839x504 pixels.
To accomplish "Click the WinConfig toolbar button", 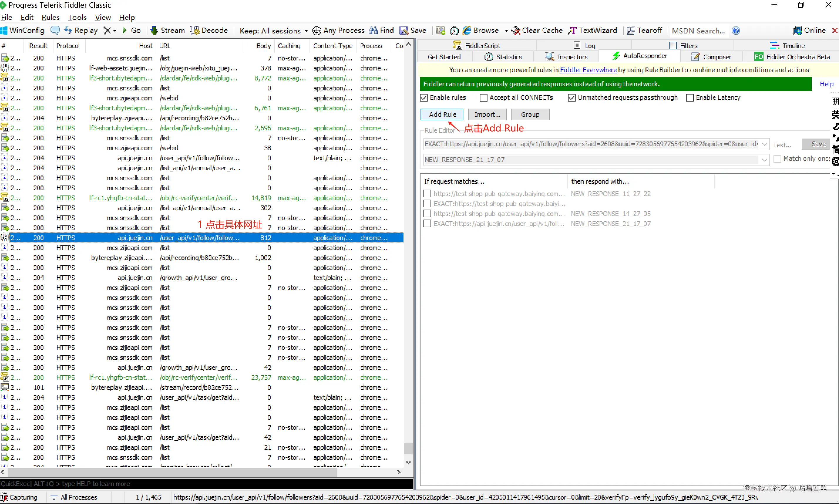I will (x=22, y=31).
